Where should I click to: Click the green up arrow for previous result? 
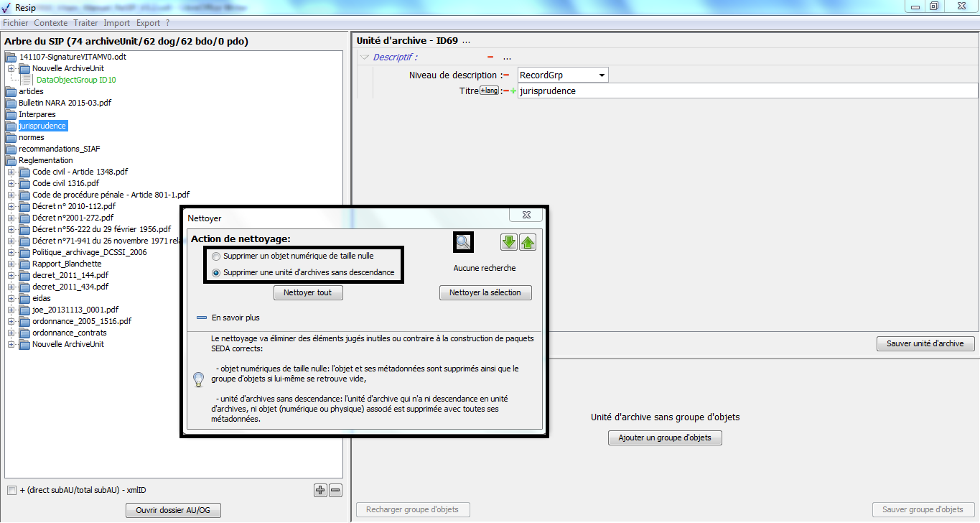528,242
